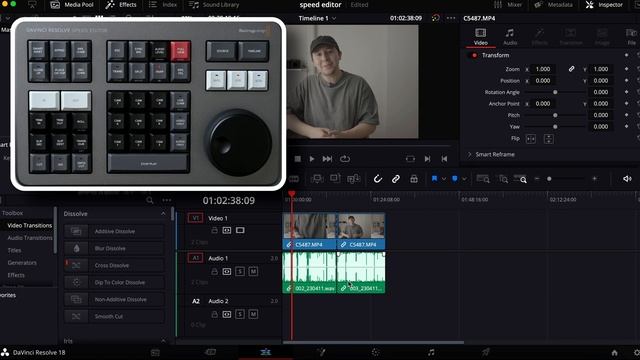Disable Video 1 track visibility icon
This screenshot has height=360, width=640.
(x=240, y=230)
